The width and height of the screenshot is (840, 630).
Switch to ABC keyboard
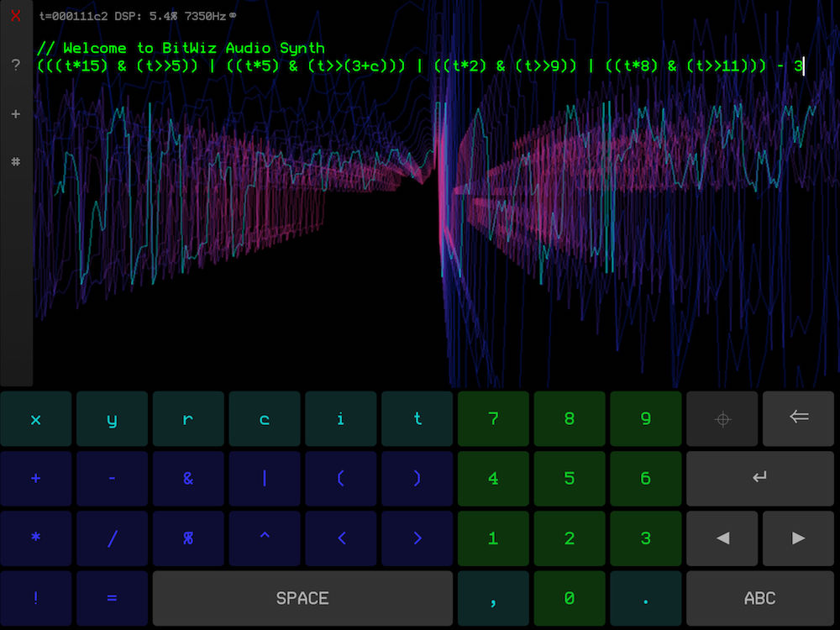(759, 598)
